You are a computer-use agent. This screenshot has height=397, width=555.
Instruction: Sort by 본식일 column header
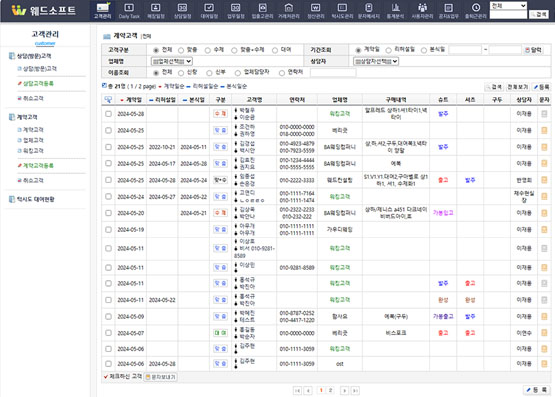pyautogui.click(x=194, y=100)
